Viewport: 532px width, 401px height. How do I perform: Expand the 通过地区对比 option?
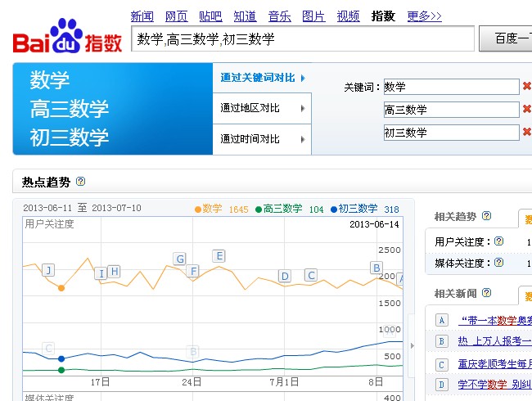(x=262, y=108)
